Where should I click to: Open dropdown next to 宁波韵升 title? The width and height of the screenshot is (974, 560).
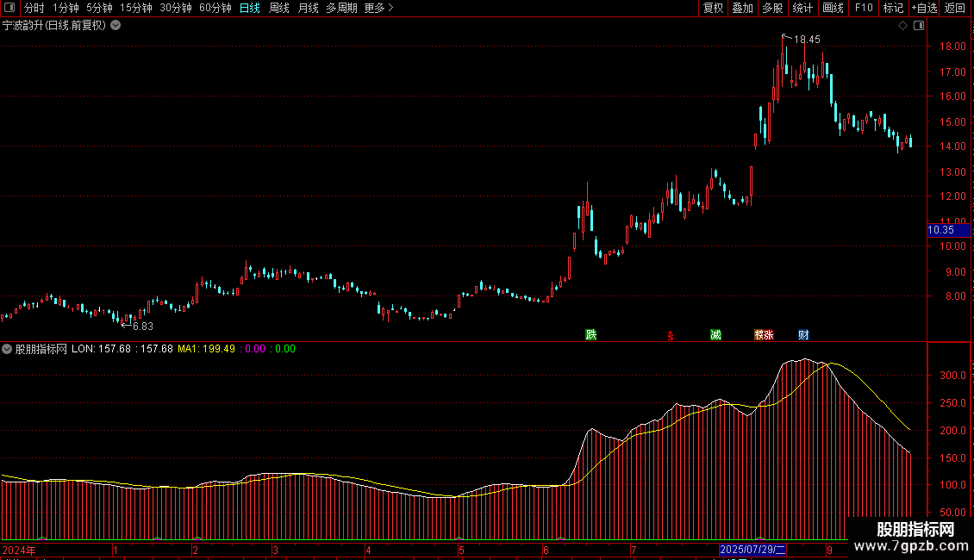click(x=116, y=26)
